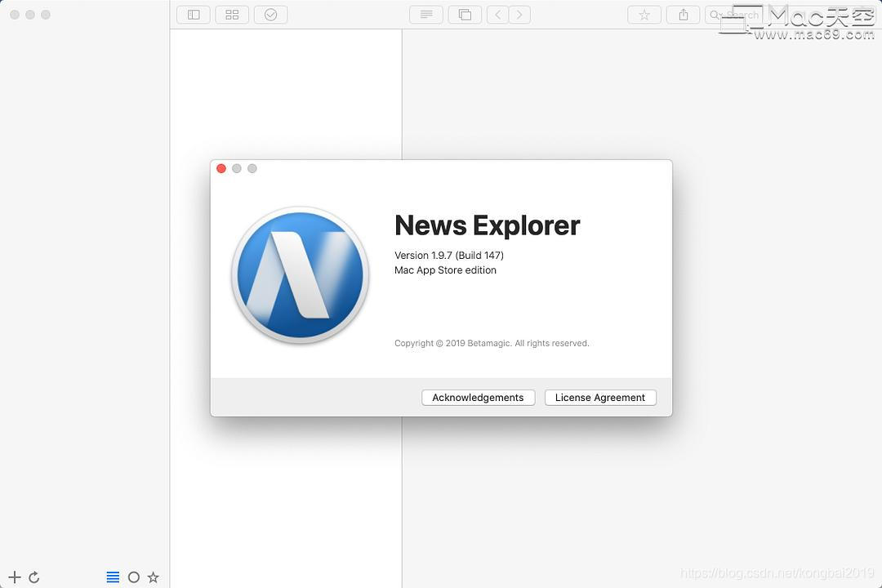Show starred articles filter in sidebar

click(x=153, y=577)
